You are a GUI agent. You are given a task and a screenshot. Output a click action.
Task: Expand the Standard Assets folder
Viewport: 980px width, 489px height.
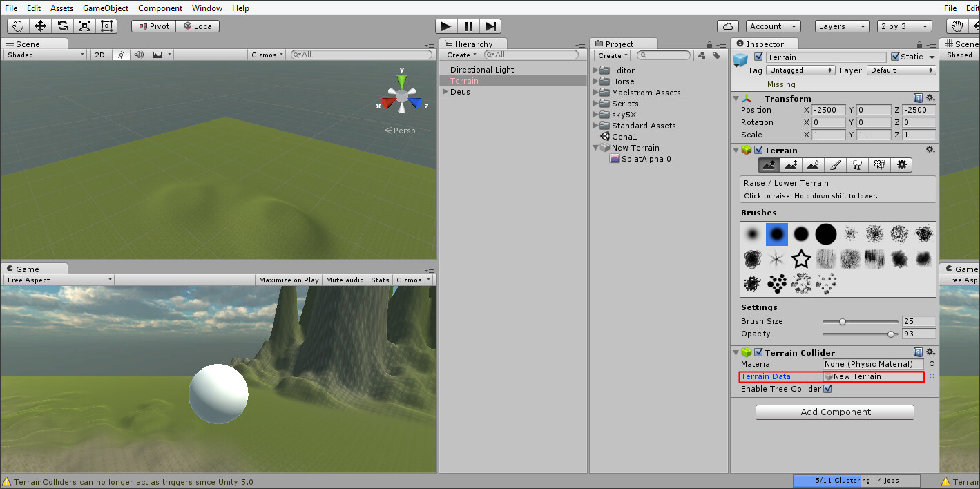[595, 125]
